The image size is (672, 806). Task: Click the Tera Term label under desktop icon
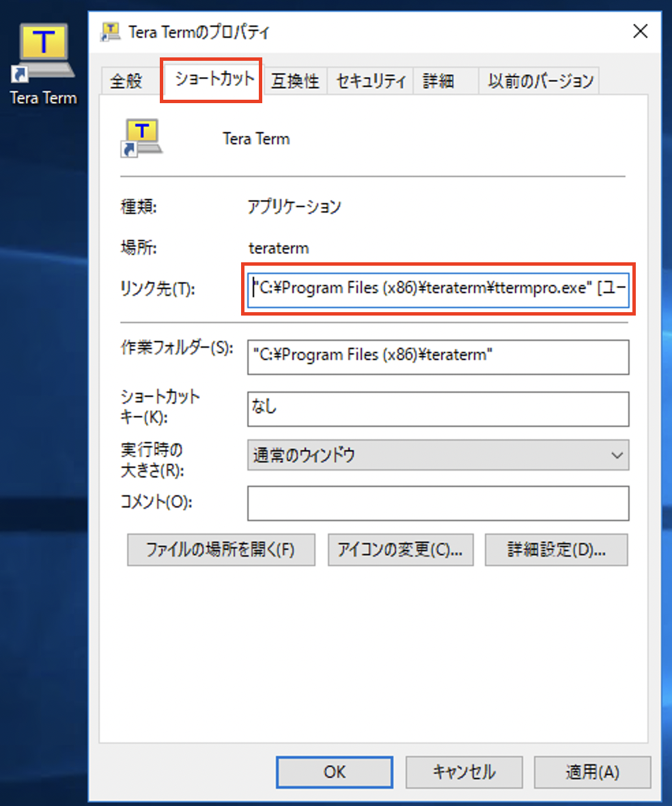(44, 98)
